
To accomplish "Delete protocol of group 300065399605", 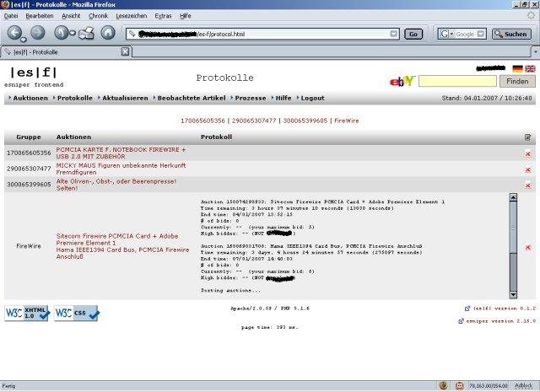I will 527,185.
